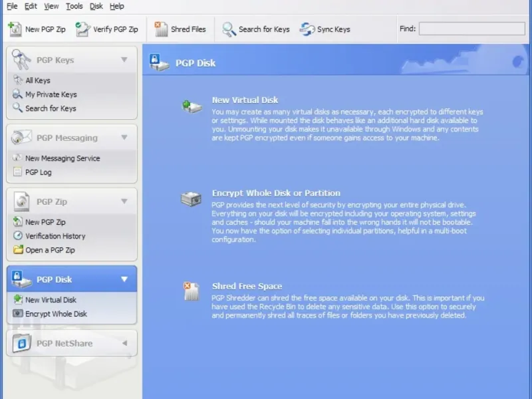Click the Verify PGP Zip toolbar icon
Screen dimensions: 532x399
pos(82,29)
